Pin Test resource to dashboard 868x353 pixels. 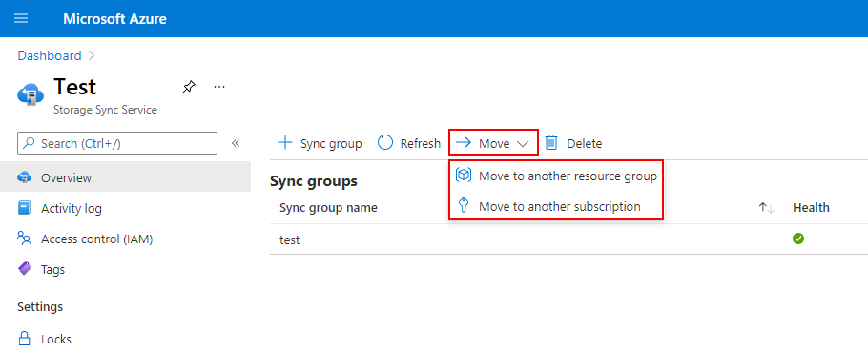(x=188, y=87)
